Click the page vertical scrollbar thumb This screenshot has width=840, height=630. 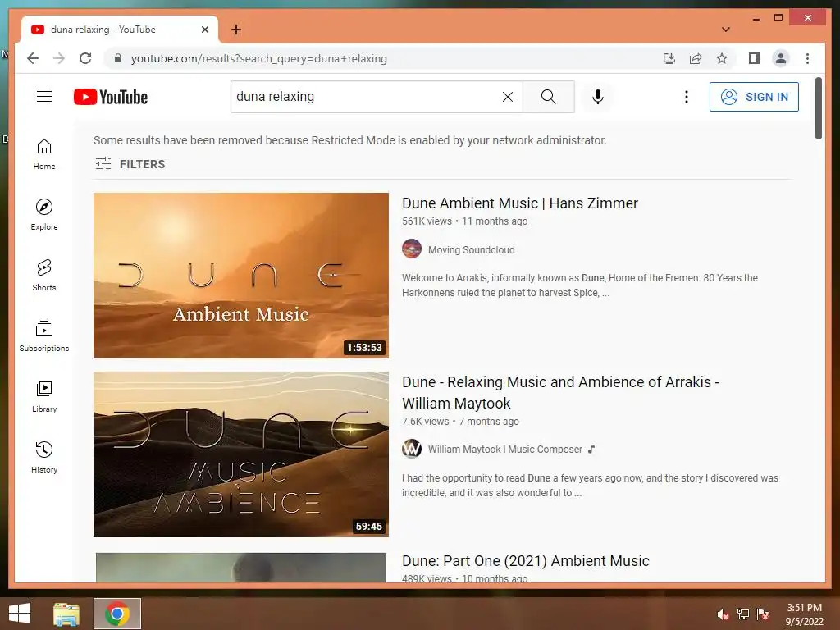[818, 108]
